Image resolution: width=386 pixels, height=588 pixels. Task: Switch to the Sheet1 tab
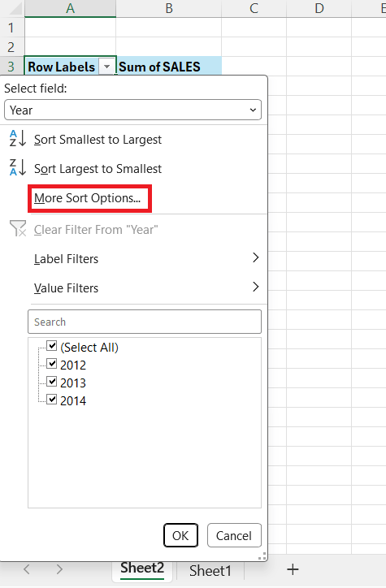(210, 571)
